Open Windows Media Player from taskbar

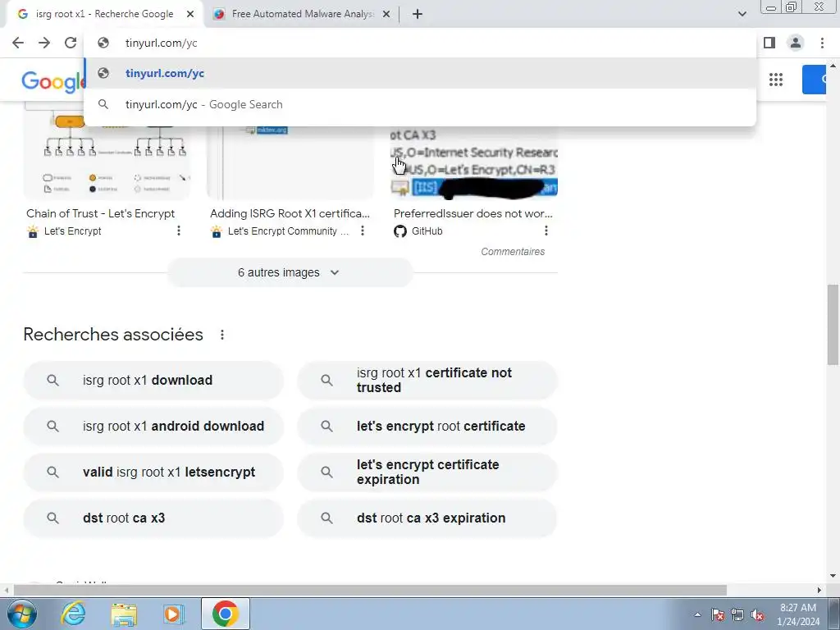tap(174, 614)
